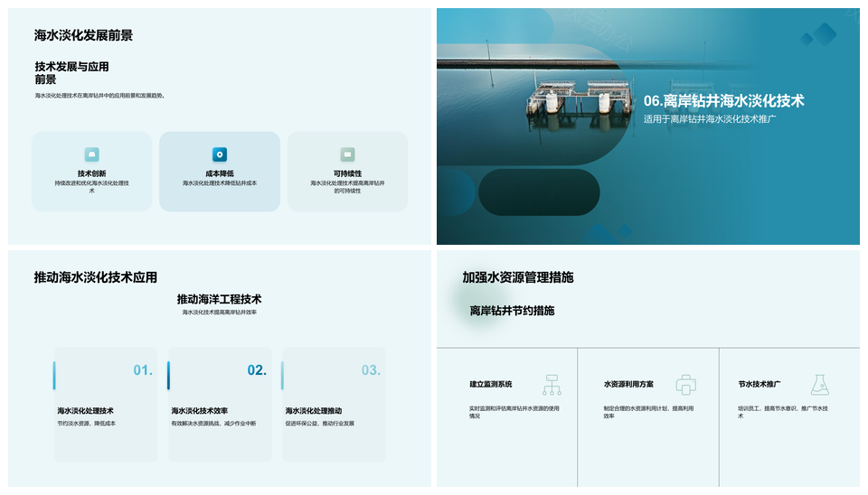
Task: Select the 离岸钻井节约措施 subtitle
Action: (x=512, y=311)
